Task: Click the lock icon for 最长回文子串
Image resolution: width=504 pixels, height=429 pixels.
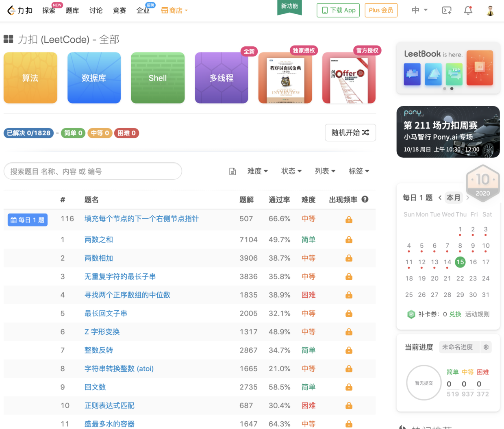Action: coord(349,314)
